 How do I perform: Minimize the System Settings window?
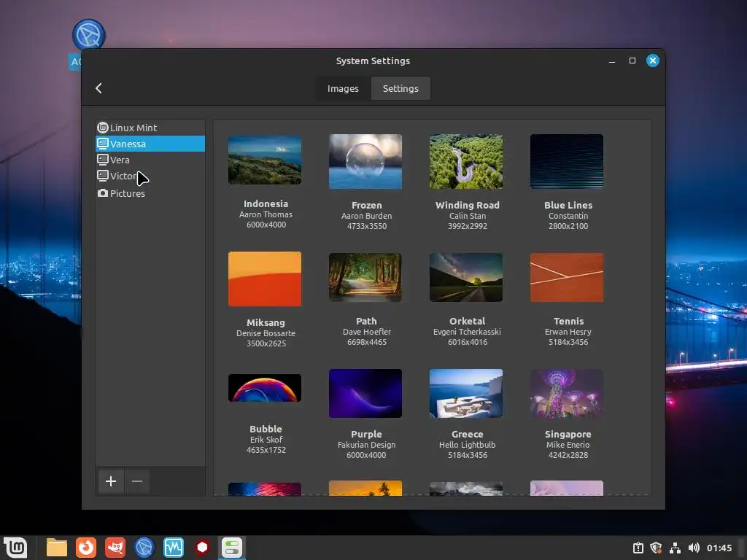tap(612, 61)
